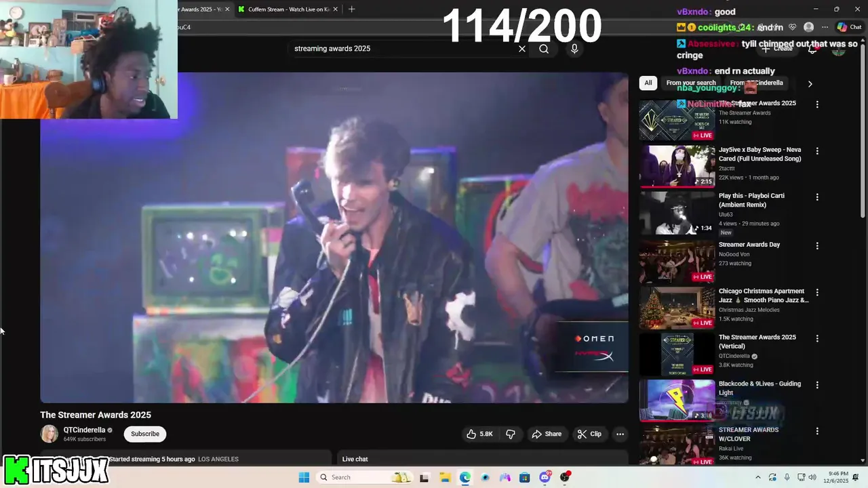Open Task View on the taskbar
This screenshot has height=488, width=868.
coord(424,477)
